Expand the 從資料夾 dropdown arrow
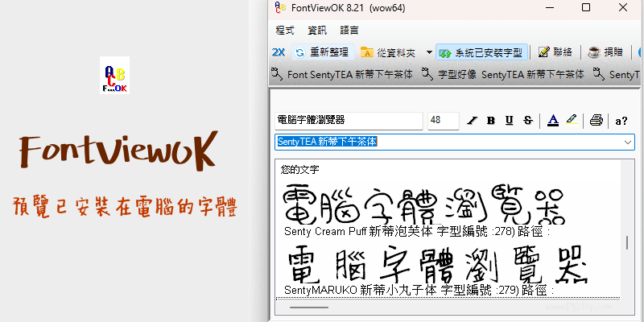 tap(429, 52)
